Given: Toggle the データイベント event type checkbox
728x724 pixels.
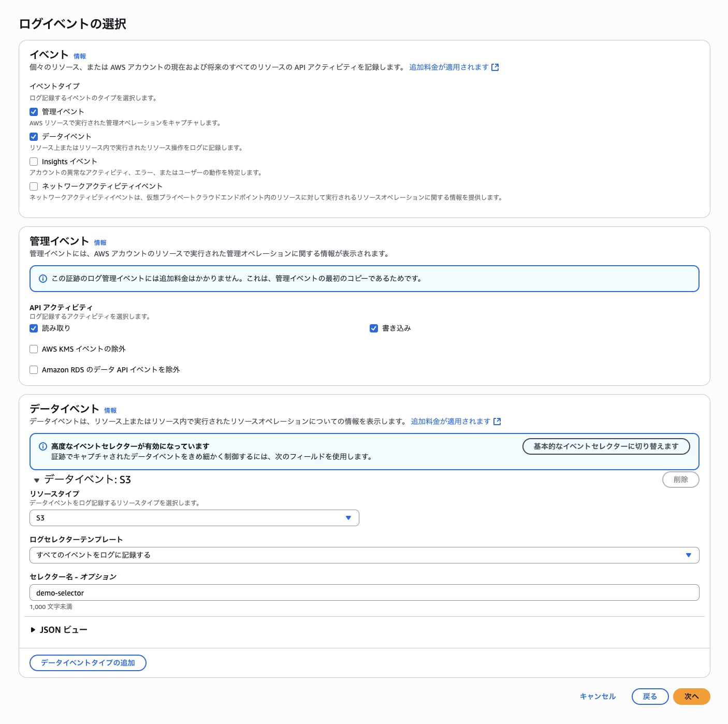Looking at the screenshot, I should coord(34,137).
